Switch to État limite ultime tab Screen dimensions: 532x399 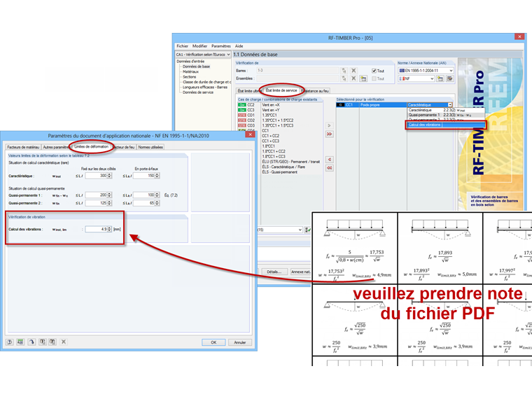tap(248, 91)
